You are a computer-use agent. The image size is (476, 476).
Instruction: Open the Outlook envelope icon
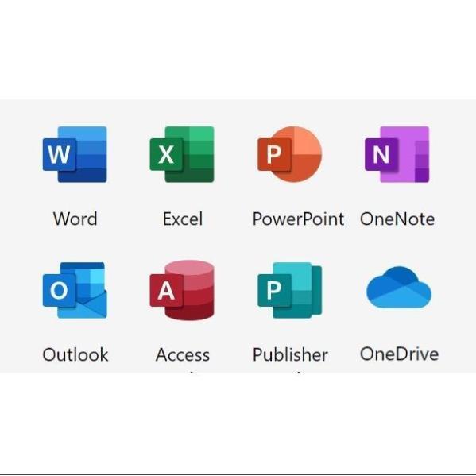[75, 290]
